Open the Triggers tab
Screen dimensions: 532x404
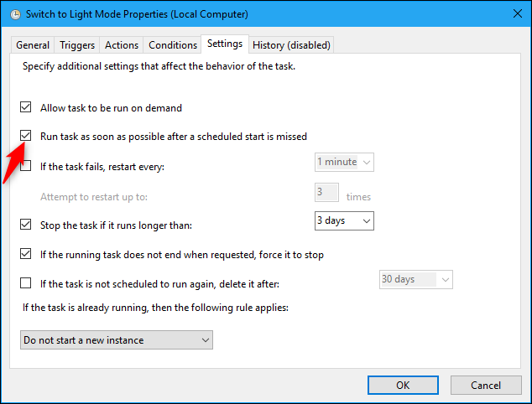point(77,45)
